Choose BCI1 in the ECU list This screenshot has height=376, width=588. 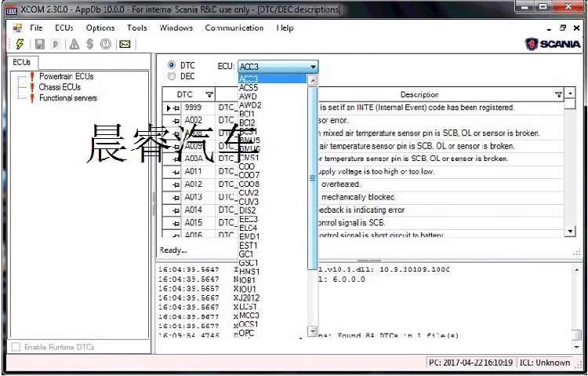[x=273, y=114]
